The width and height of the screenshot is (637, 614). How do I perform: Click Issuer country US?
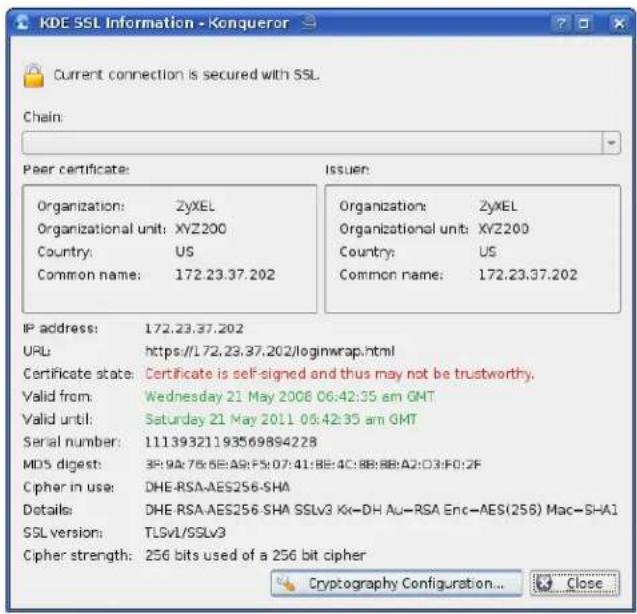[488, 252]
